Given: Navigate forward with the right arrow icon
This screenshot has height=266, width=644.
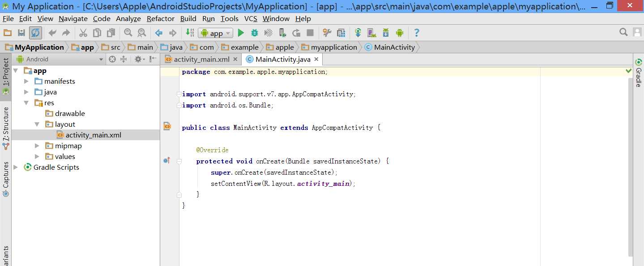Looking at the screenshot, I should (x=172, y=33).
